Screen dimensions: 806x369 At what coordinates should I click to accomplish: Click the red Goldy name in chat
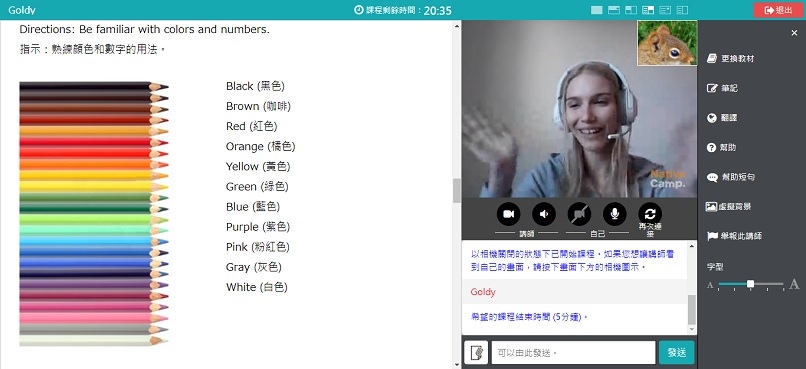(483, 292)
